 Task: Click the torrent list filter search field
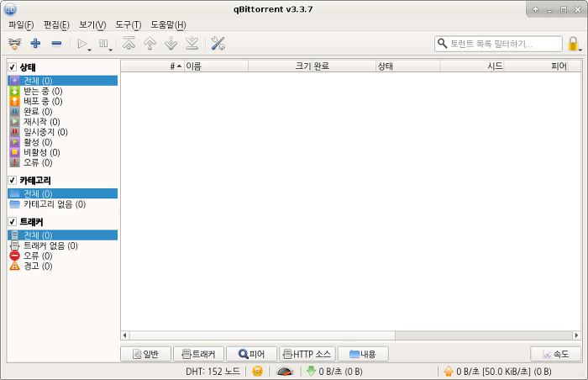(498, 44)
